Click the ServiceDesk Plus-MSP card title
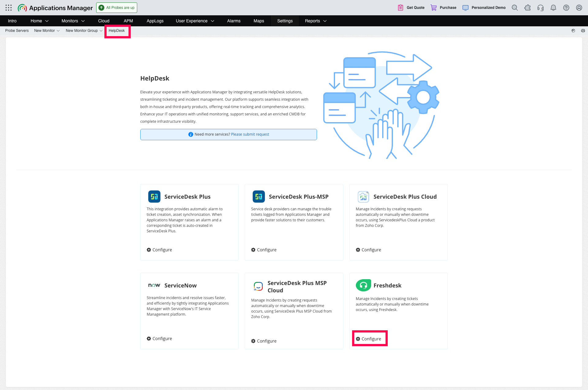The width and height of the screenshot is (588, 390). coord(299,197)
